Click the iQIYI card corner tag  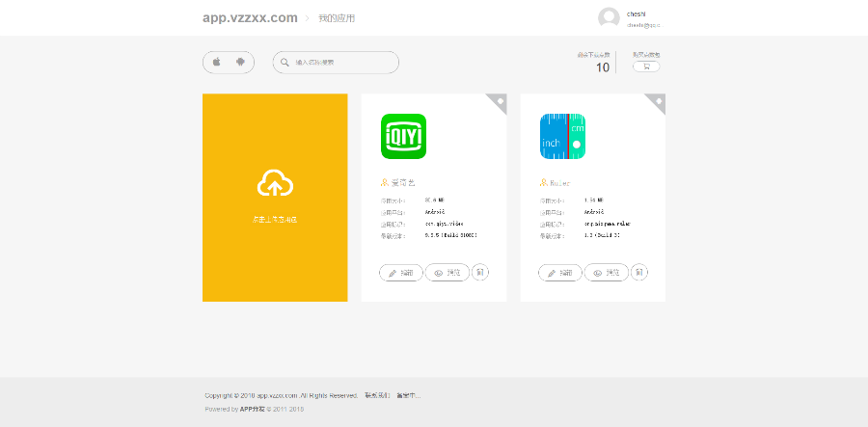pyautogui.click(x=499, y=101)
